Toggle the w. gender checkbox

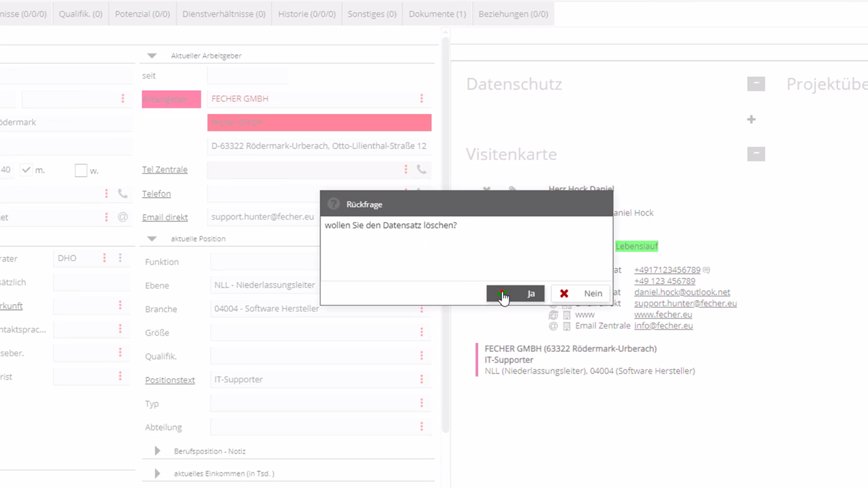tap(81, 170)
